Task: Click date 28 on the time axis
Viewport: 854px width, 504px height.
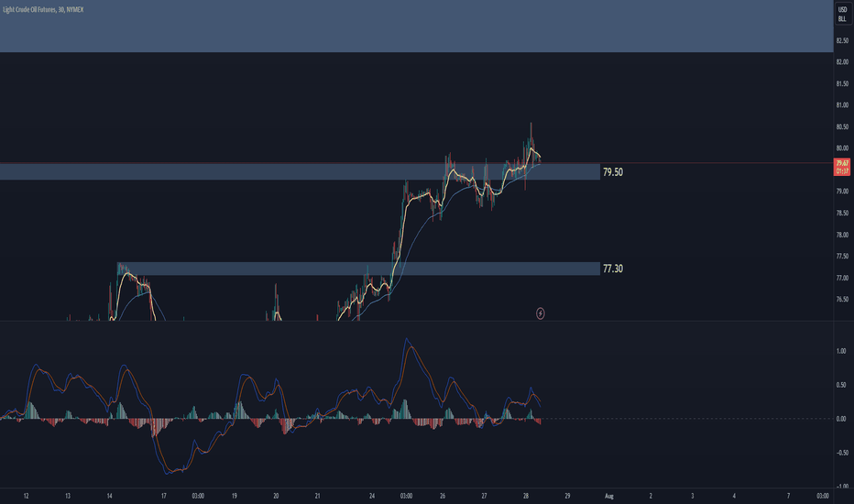Action: [526, 496]
